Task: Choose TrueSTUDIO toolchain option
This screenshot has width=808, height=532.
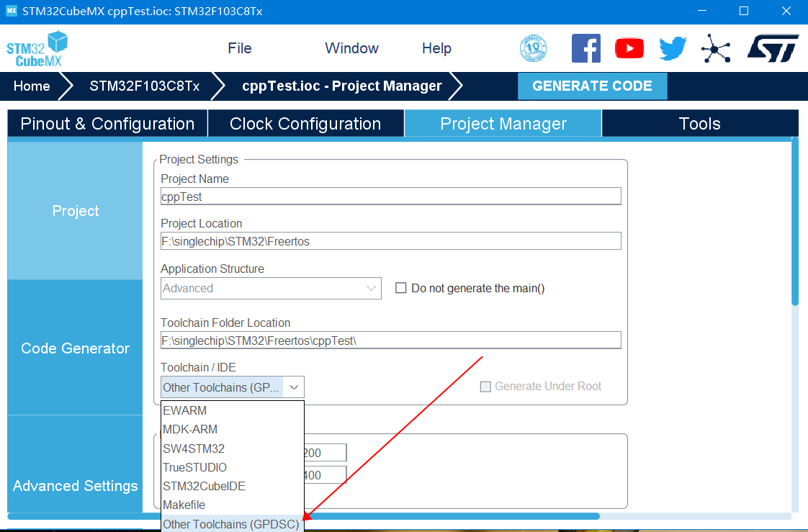Action: click(x=233, y=467)
